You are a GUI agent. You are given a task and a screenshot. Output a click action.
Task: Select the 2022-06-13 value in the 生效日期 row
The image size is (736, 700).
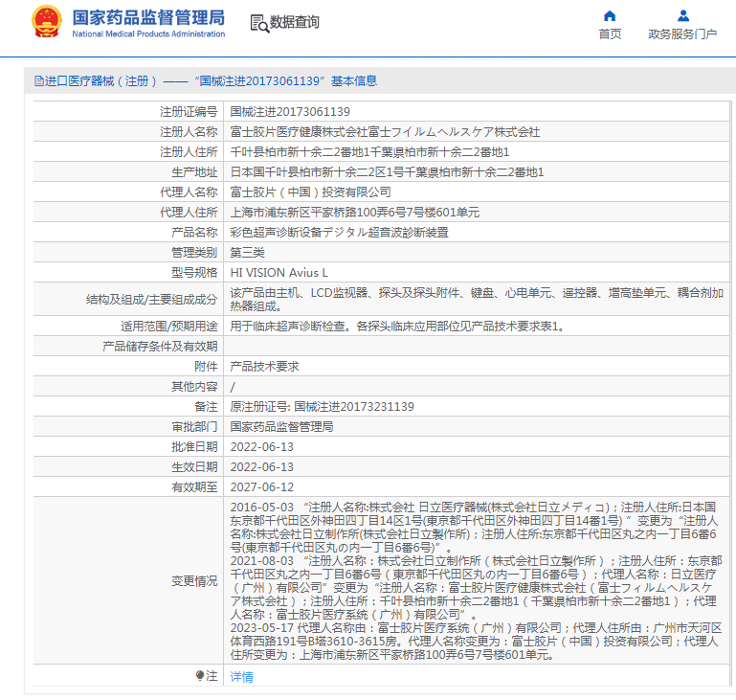pyautogui.click(x=262, y=467)
